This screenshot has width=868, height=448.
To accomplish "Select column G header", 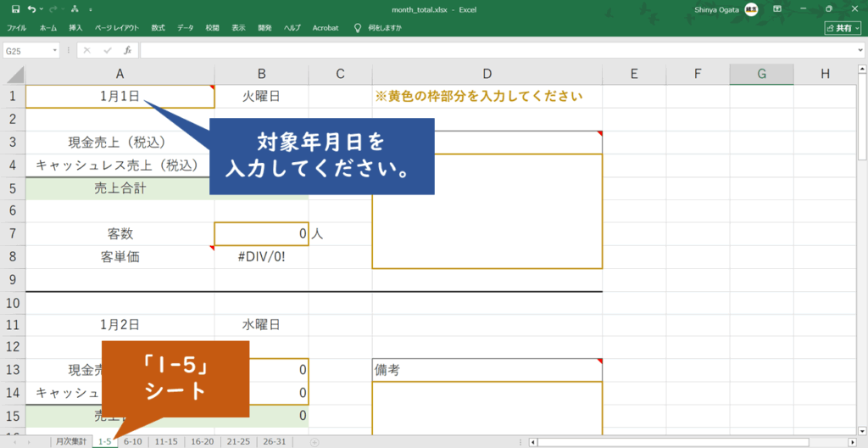I will tap(761, 74).
